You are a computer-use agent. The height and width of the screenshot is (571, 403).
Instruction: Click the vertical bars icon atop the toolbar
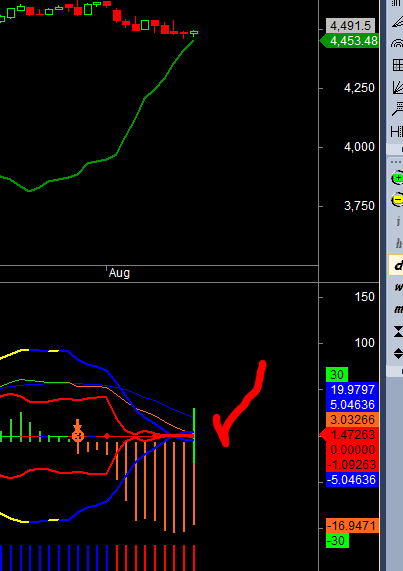point(398,3)
